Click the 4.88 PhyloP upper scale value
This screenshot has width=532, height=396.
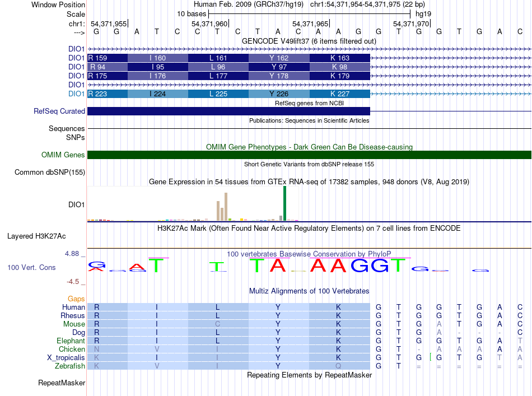click(72, 254)
